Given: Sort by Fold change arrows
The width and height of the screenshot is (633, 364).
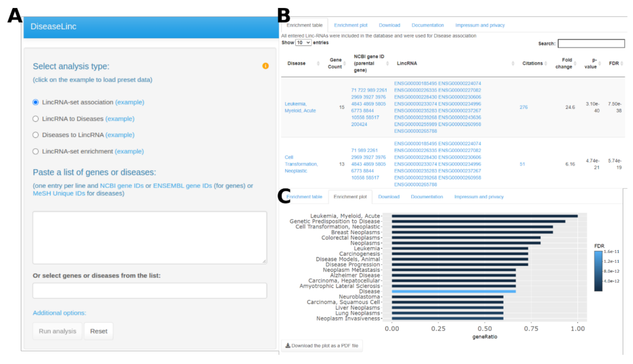Looking at the screenshot, I should 575,63.
